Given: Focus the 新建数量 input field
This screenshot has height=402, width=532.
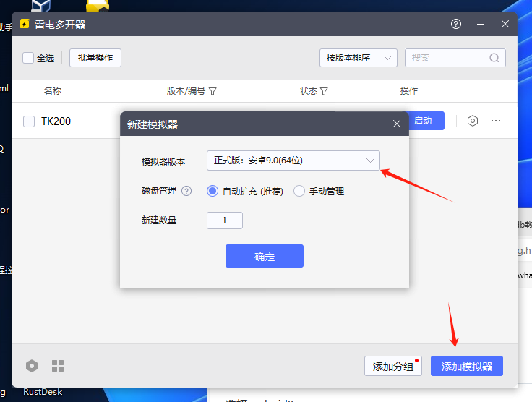Looking at the screenshot, I should pos(224,221).
